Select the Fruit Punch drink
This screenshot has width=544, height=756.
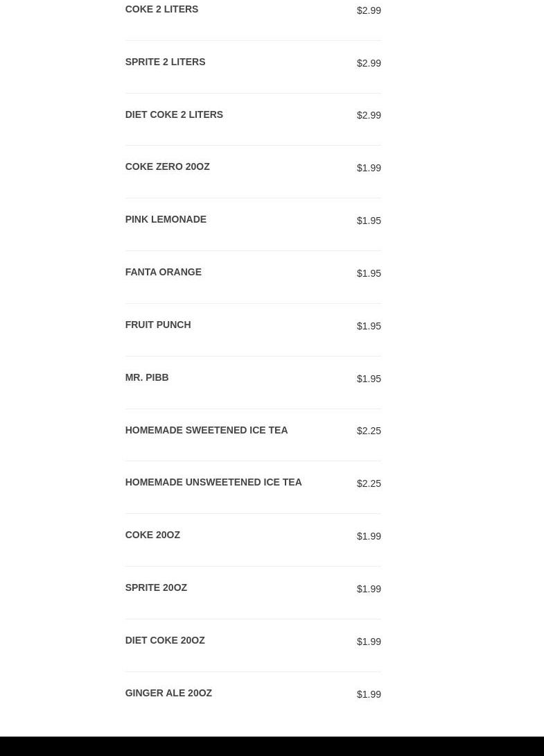point(157,325)
